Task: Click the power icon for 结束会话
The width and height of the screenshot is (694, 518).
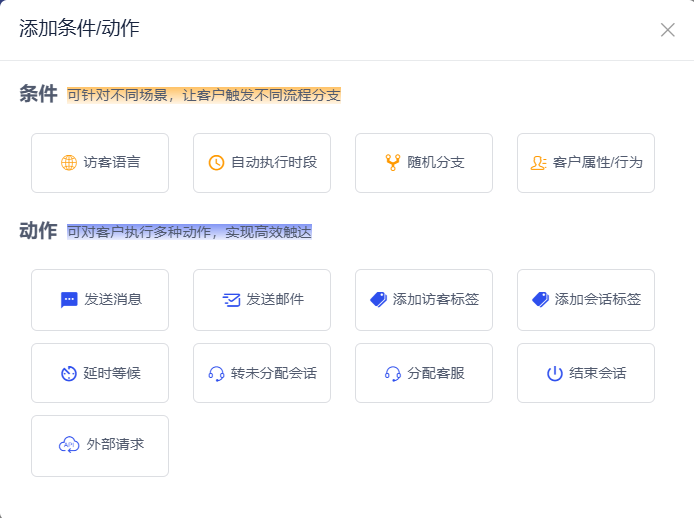Action: (554, 374)
